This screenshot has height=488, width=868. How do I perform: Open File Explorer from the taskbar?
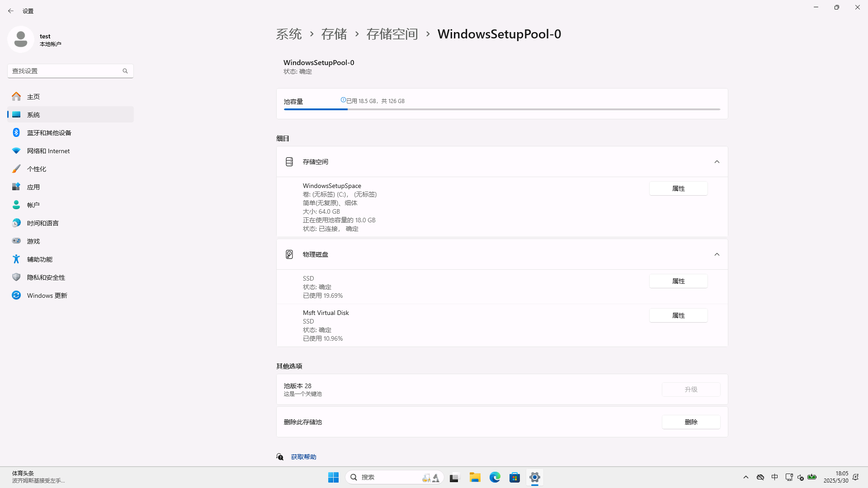(475, 477)
